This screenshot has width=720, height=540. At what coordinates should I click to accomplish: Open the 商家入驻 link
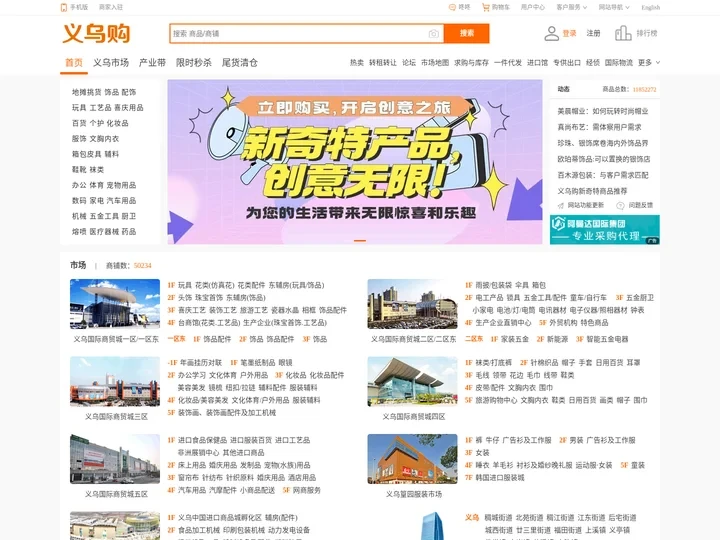[x=111, y=7]
